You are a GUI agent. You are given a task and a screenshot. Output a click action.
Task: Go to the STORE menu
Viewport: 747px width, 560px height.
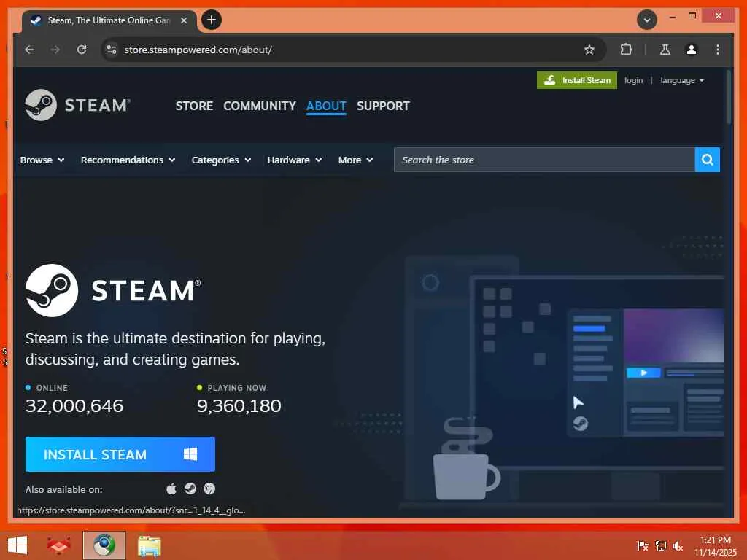click(x=194, y=106)
